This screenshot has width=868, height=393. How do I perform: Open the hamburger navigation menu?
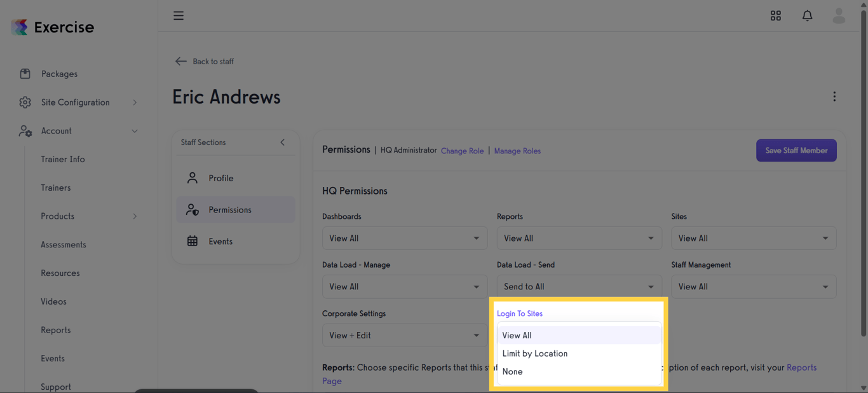(x=178, y=15)
